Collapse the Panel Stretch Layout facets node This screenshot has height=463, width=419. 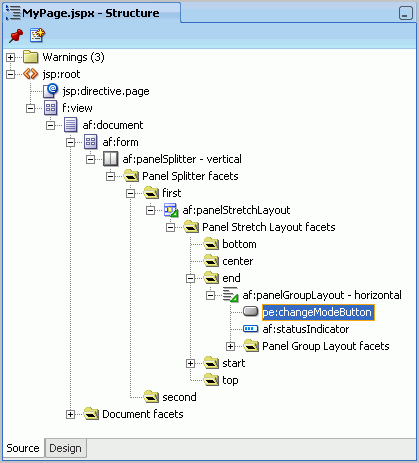170,227
